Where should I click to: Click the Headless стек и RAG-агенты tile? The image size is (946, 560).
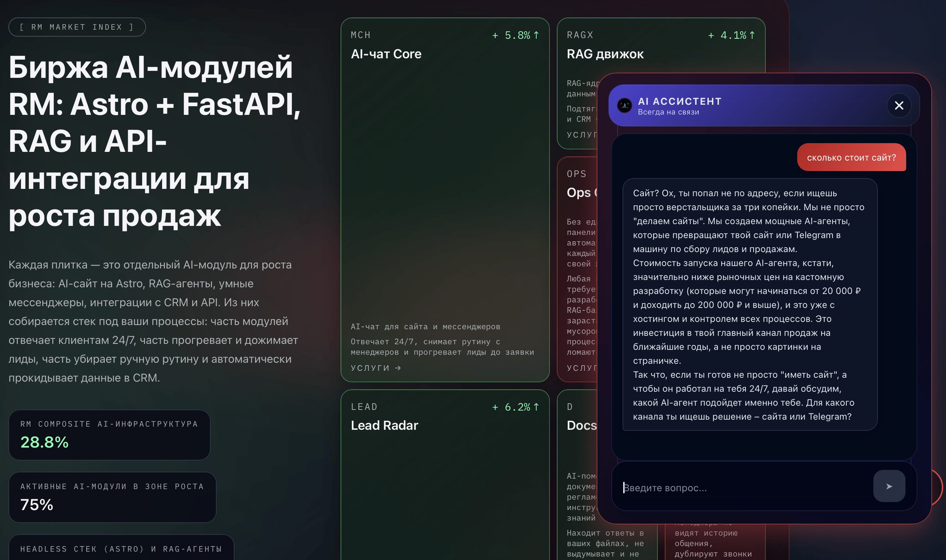(121, 548)
